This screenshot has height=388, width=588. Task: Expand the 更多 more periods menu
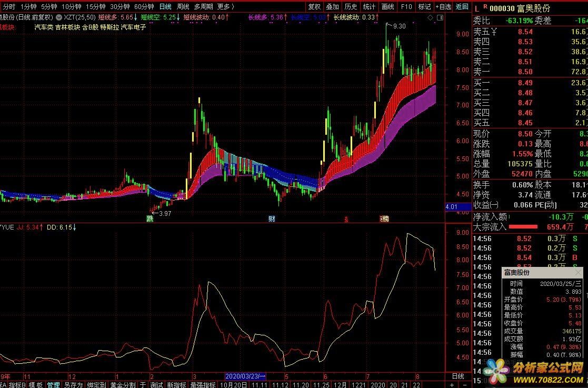(x=225, y=6)
